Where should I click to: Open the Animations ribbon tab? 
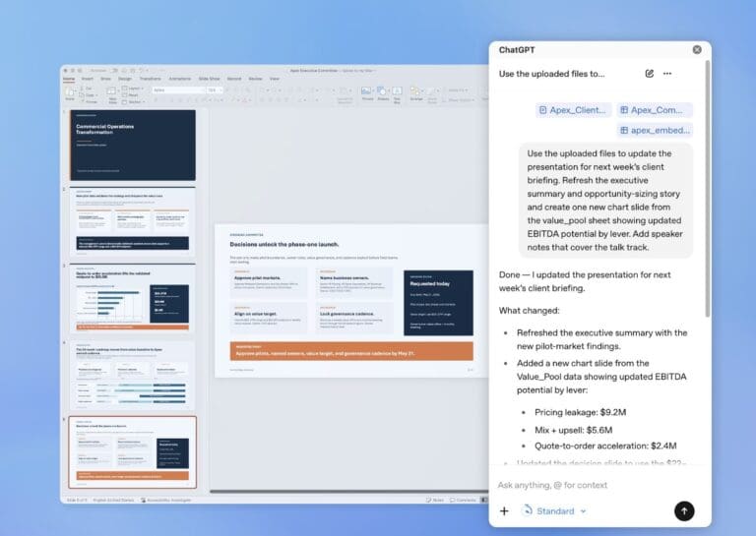pyautogui.click(x=180, y=79)
